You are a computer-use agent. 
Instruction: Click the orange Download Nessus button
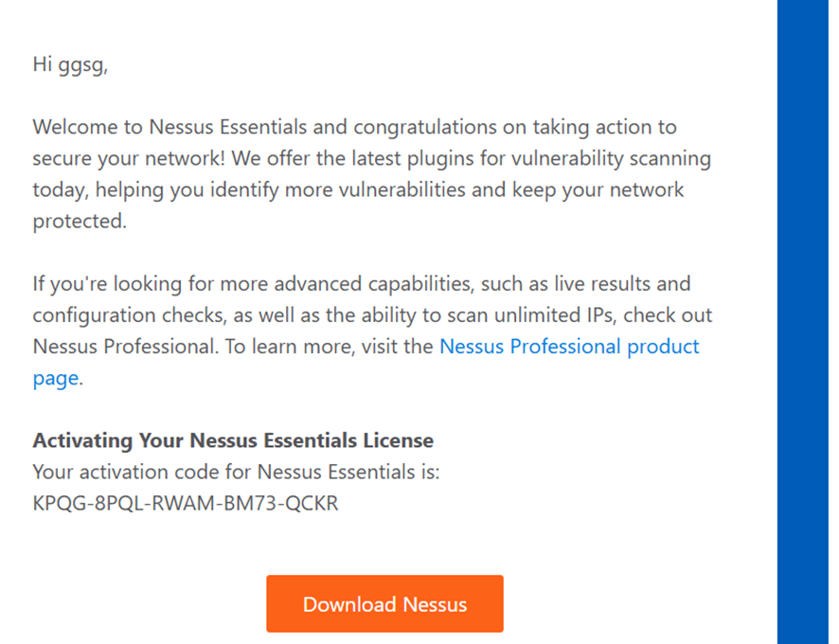(384, 603)
